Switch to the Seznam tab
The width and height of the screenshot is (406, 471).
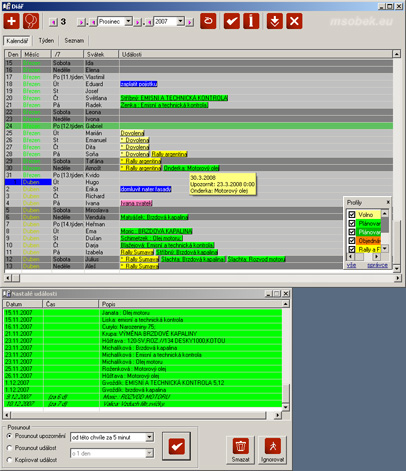click(74, 41)
